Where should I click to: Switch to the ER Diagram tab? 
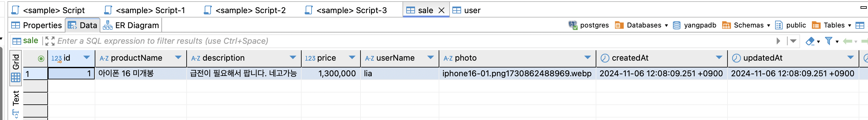131,25
